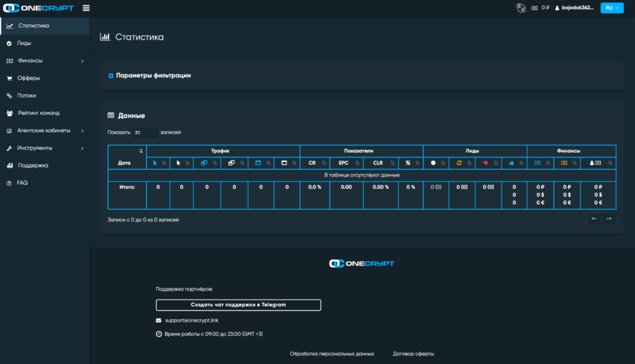Open Потоки section
This screenshot has height=364, width=635.
pyautogui.click(x=45, y=95)
